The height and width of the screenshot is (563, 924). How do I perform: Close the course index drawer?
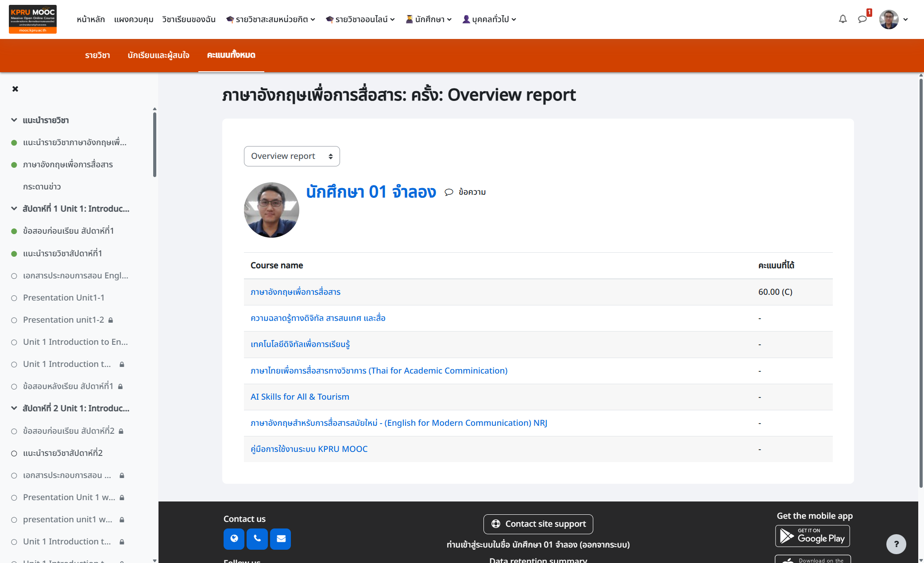click(x=15, y=89)
